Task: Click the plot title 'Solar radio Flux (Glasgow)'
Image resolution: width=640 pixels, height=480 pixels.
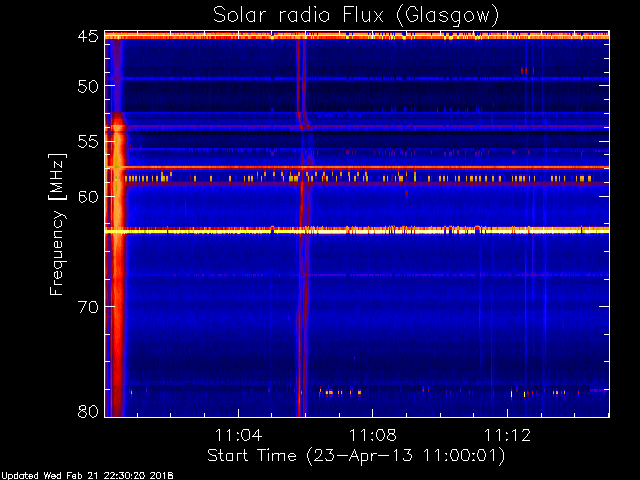Action: pos(356,16)
